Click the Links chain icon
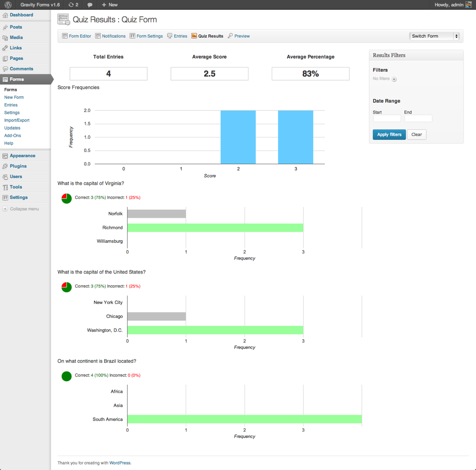The width and height of the screenshot is (476, 470). pyautogui.click(x=5, y=48)
